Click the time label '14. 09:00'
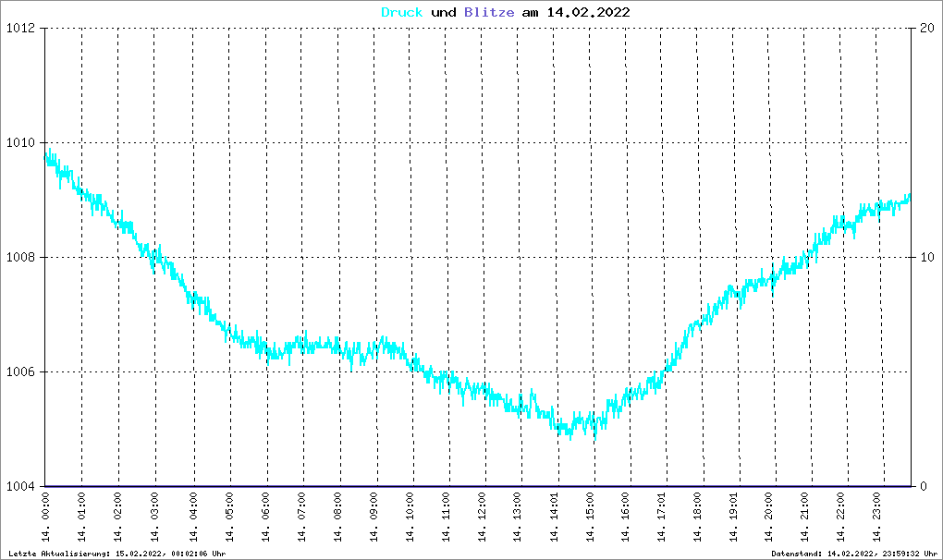The width and height of the screenshot is (943, 560). click(x=374, y=517)
